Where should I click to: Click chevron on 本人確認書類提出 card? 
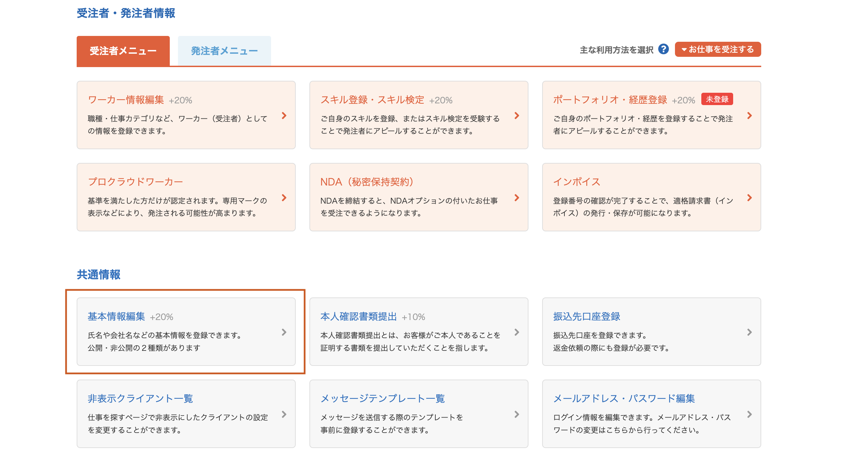coord(517,332)
